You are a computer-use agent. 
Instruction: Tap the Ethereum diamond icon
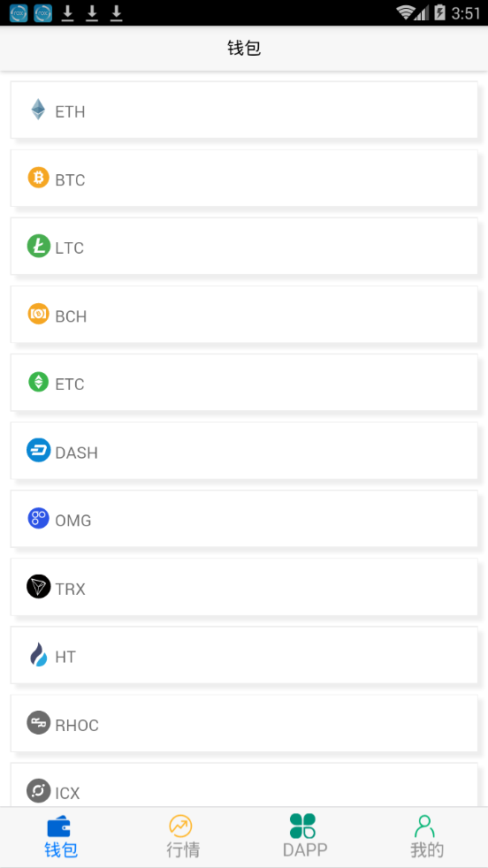click(38, 110)
